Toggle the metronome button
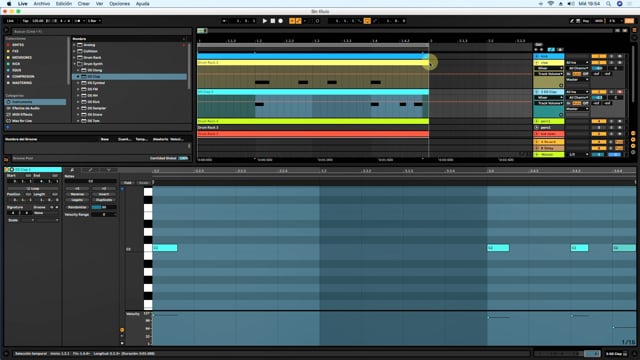This screenshot has width=640, height=360. [x=78, y=21]
